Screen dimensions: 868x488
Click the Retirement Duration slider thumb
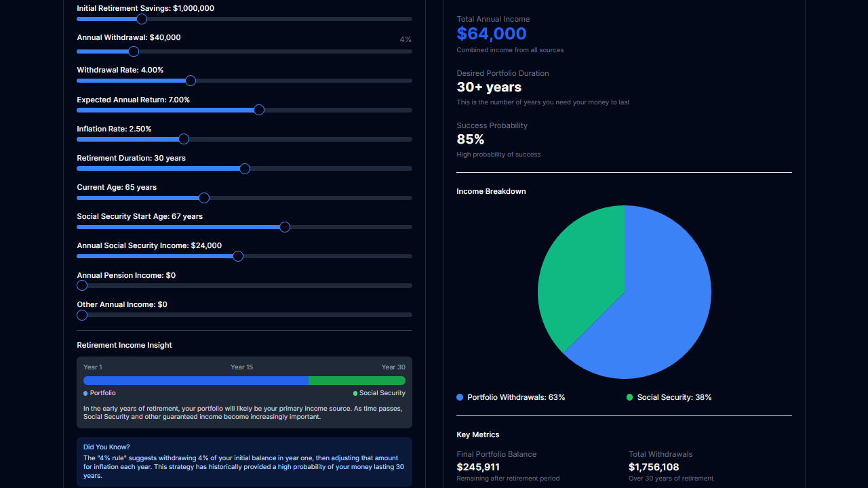coord(244,168)
